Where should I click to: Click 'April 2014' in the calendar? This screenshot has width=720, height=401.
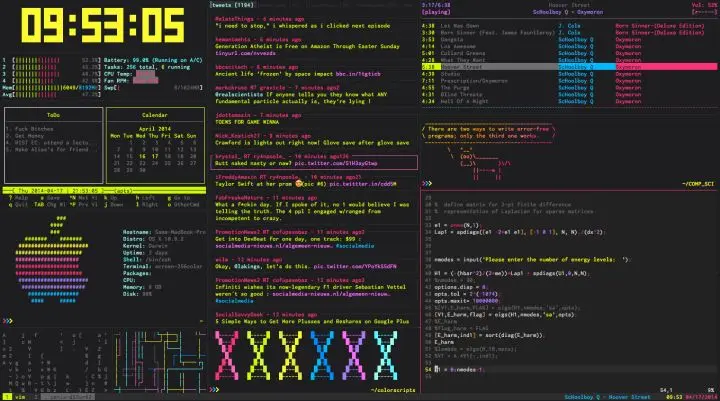click(155, 129)
